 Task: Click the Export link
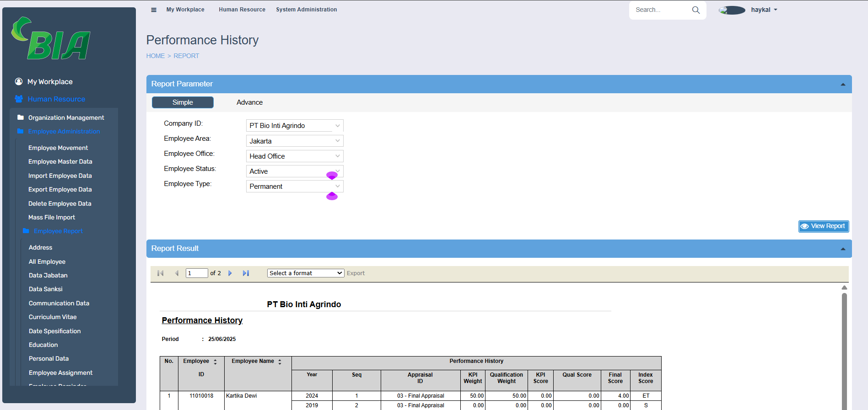point(356,273)
